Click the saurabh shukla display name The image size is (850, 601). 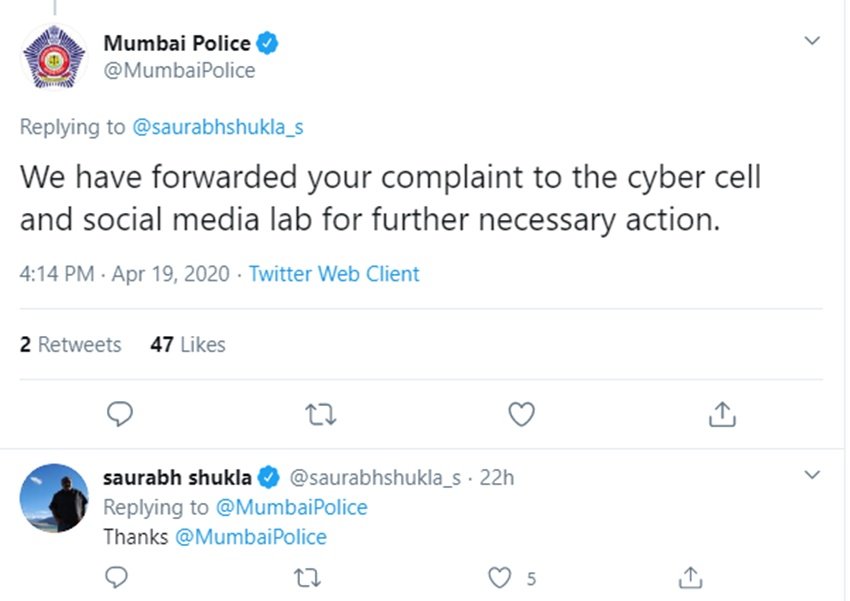[177, 478]
